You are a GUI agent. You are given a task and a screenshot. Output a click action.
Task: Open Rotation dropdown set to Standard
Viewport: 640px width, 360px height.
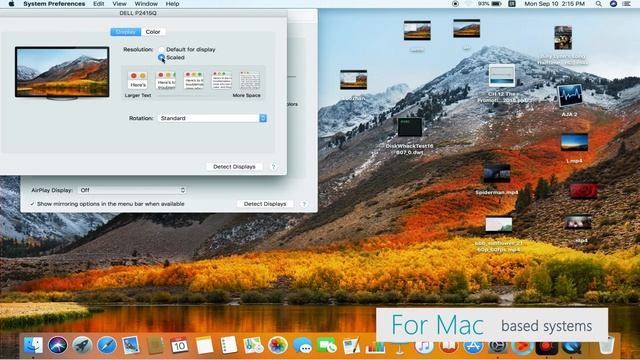pos(212,118)
